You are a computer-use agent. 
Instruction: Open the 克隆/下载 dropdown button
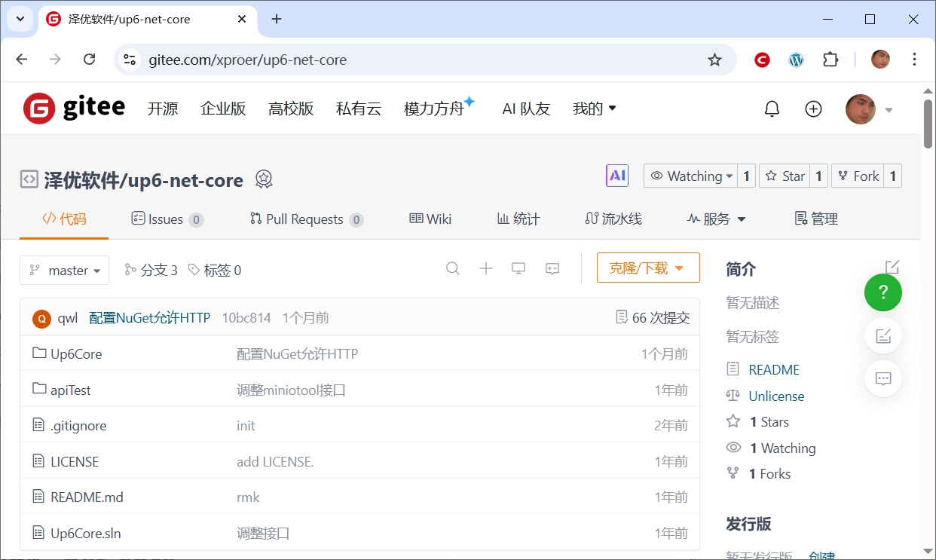tap(647, 268)
